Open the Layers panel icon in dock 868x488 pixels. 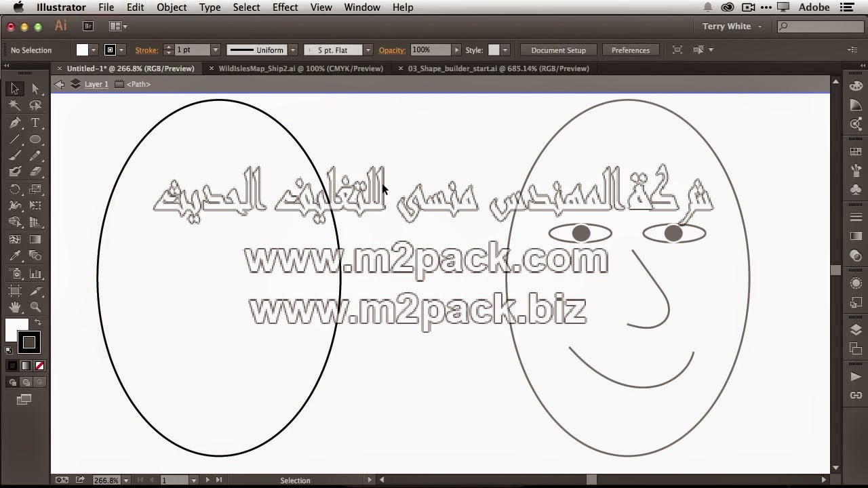(856, 331)
